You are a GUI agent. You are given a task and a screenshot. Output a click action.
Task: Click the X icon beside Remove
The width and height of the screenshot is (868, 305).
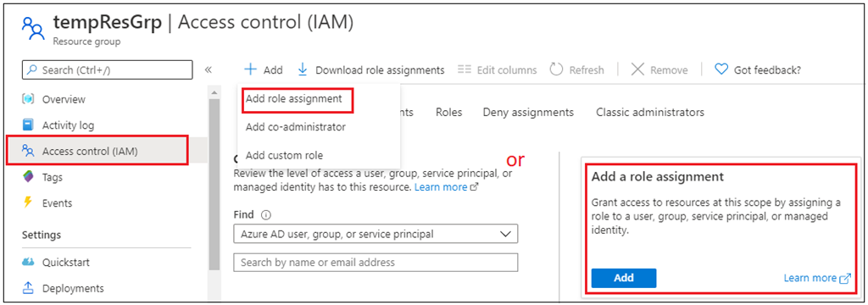pyautogui.click(x=637, y=69)
